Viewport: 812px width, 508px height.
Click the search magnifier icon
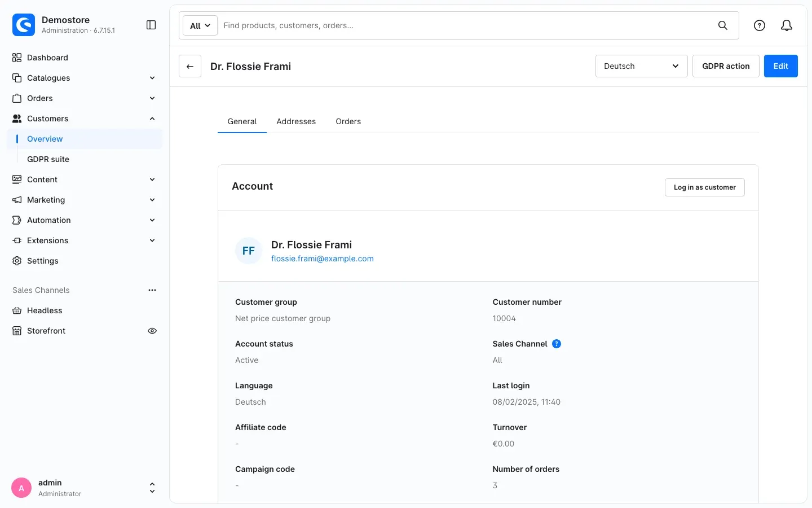(x=723, y=25)
